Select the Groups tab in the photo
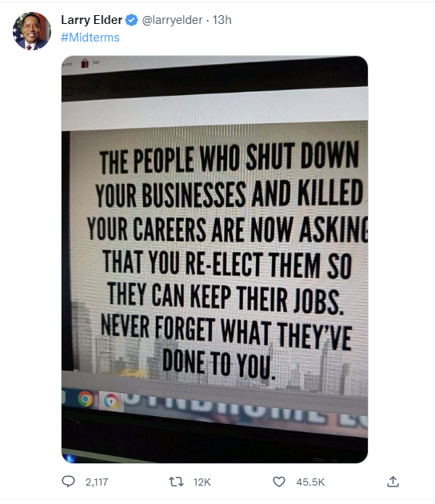Image resolution: width=435 pixels, height=504 pixels. coord(130,88)
